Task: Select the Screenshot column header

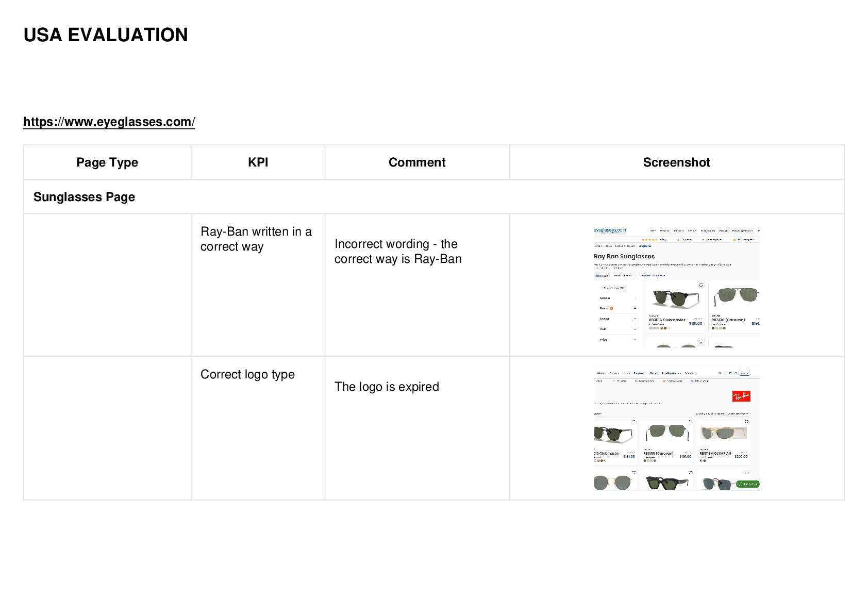Action: [x=676, y=162]
